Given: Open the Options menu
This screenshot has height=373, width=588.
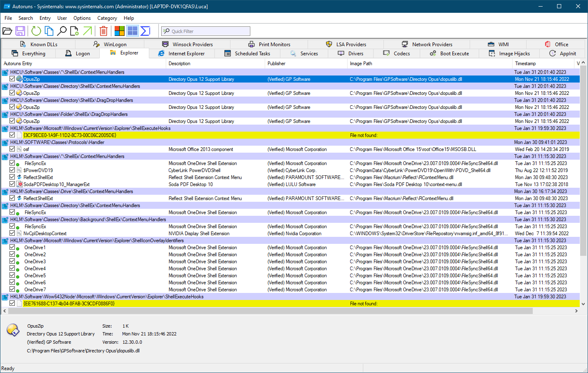Looking at the screenshot, I should point(82,18).
